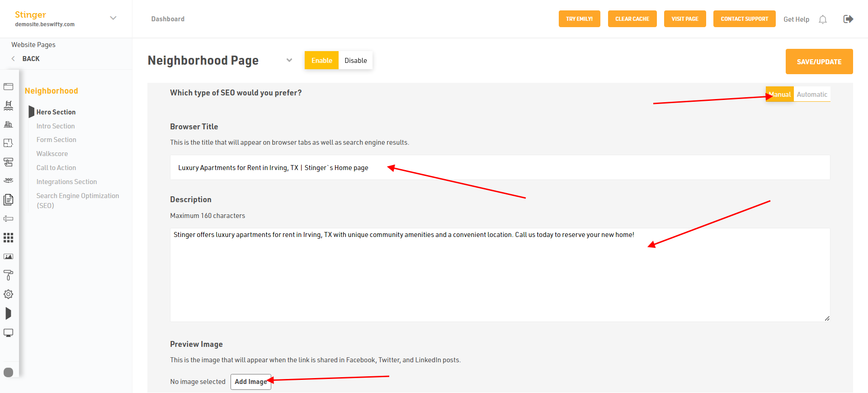868x393 pixels.
Task: Click the Add Image button
Action: click(x=250, y=382)
